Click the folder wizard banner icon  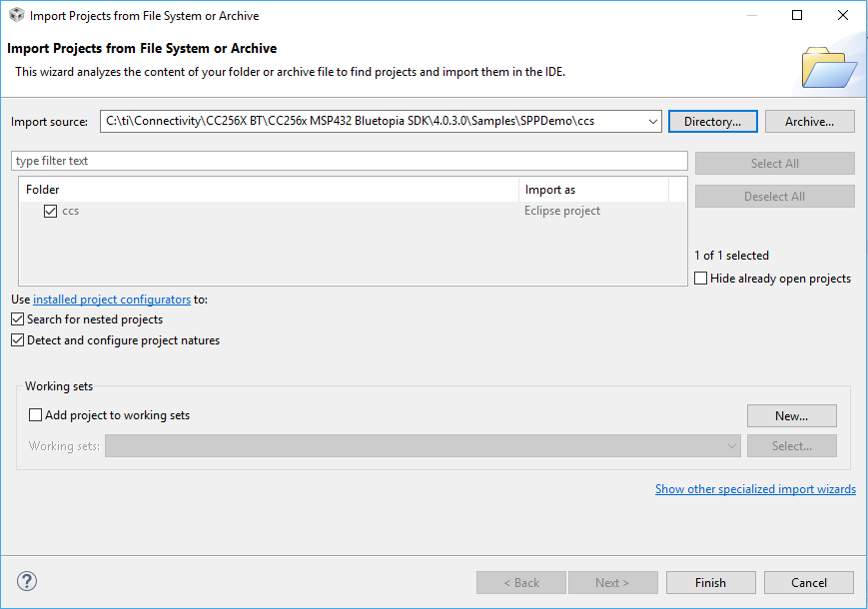[x=829, y=66]
